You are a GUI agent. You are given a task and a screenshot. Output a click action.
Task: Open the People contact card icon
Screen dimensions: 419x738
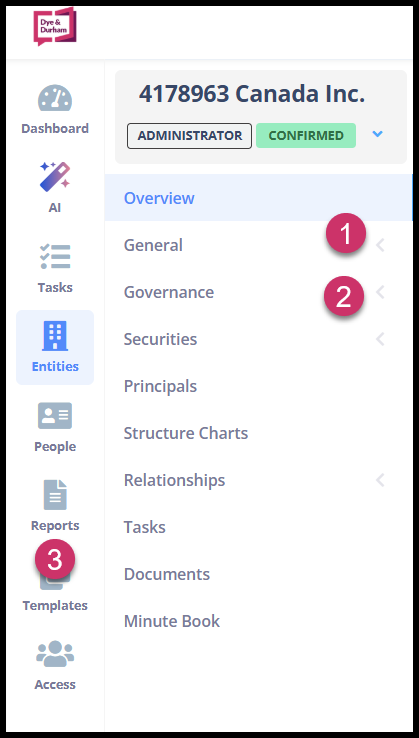pyautogui.click(x=55, y=416)
